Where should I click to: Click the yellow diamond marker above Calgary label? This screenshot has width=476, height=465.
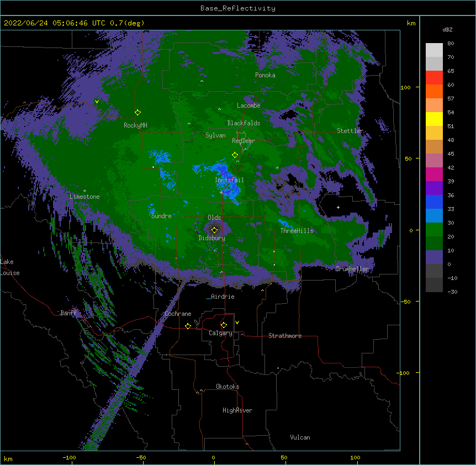(x=224, y=325)
